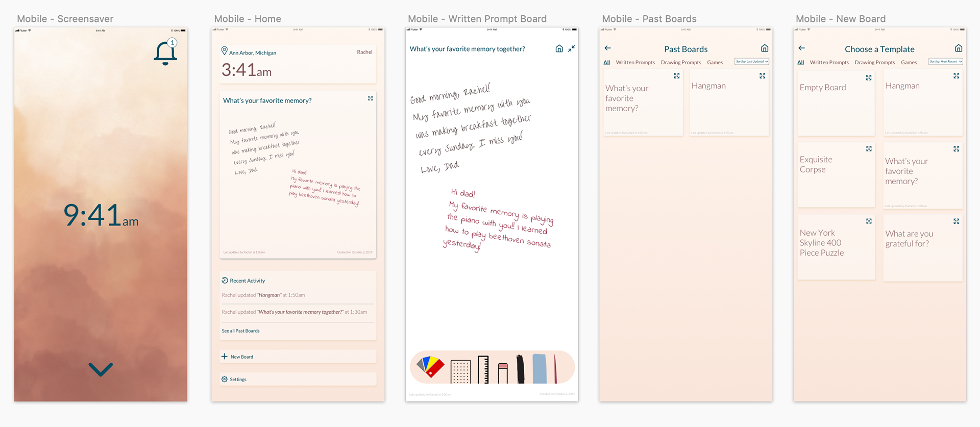
Task: Select the dotted grid paper tool
Action: (460, 371)
